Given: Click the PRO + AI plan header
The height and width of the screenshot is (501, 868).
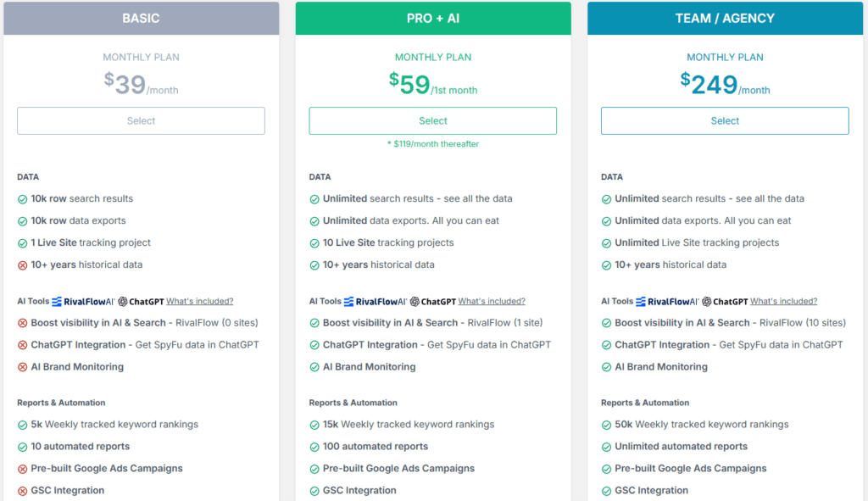Looking at the screenshot, I should [x=433, y=18].
